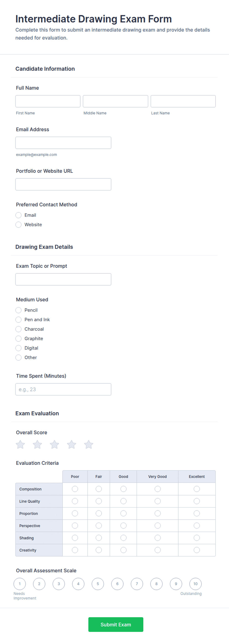229x644 pixels.
Task: Set Creativity to Poor
Action: (x=75, y=550)
